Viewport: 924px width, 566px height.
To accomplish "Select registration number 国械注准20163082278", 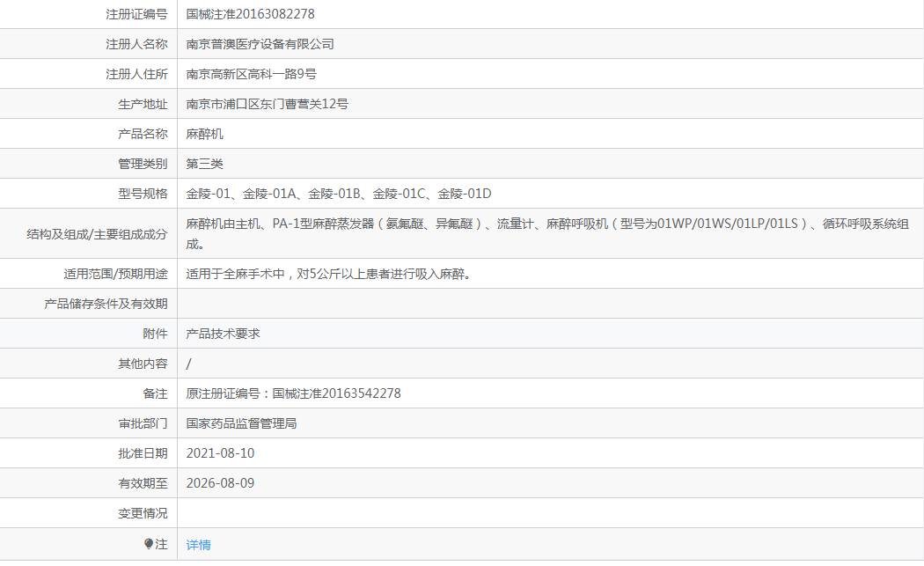I will (251, 14).
